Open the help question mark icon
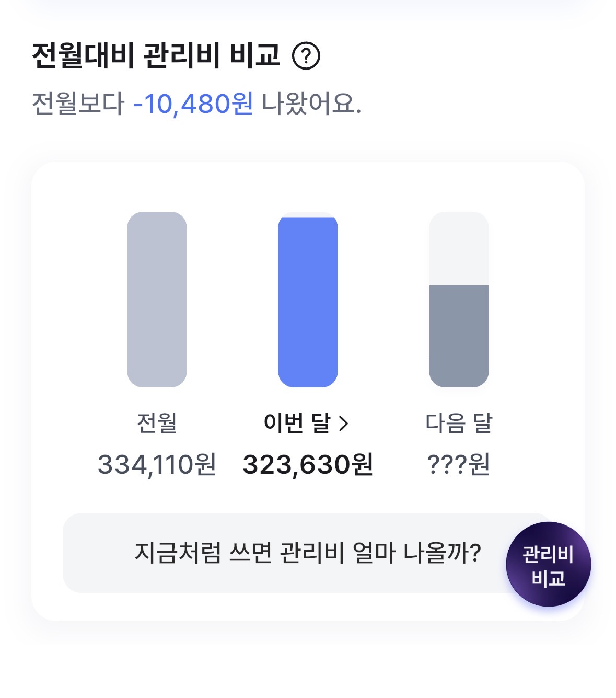Image resolution: width=616 pixels, height=698 pixels. tap(306, 56)
